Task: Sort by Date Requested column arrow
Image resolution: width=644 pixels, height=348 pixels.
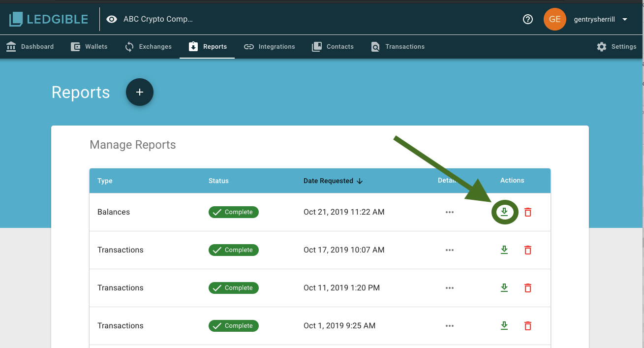Action: click(360, 181)
